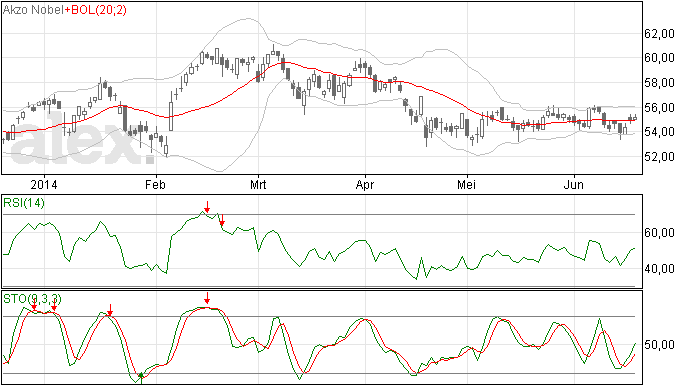This screenshot has height=387, width=690.
Task: Click the 60,00 label on the RSI panel axis
Action: (x=659, y=232)
